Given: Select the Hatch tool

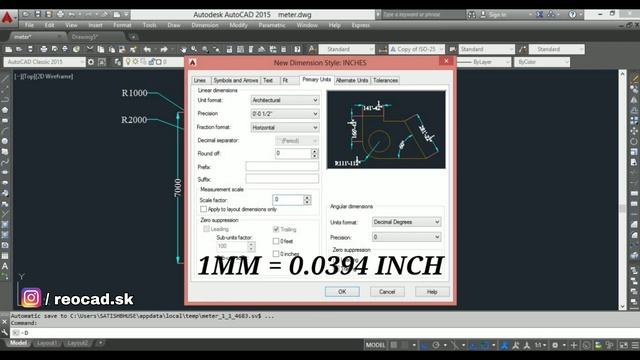Looking at the screenshot, I should point(5,224).
